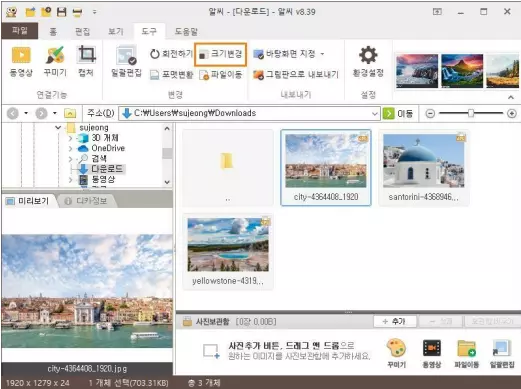Collapse the sujeong tree folder
The image size is (521, 389).
[58, 127]
